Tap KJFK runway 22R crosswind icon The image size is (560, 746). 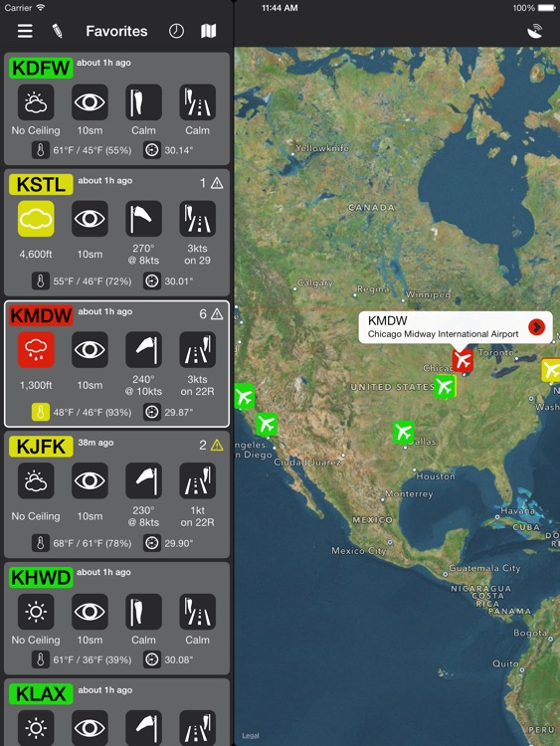point(198,480)
